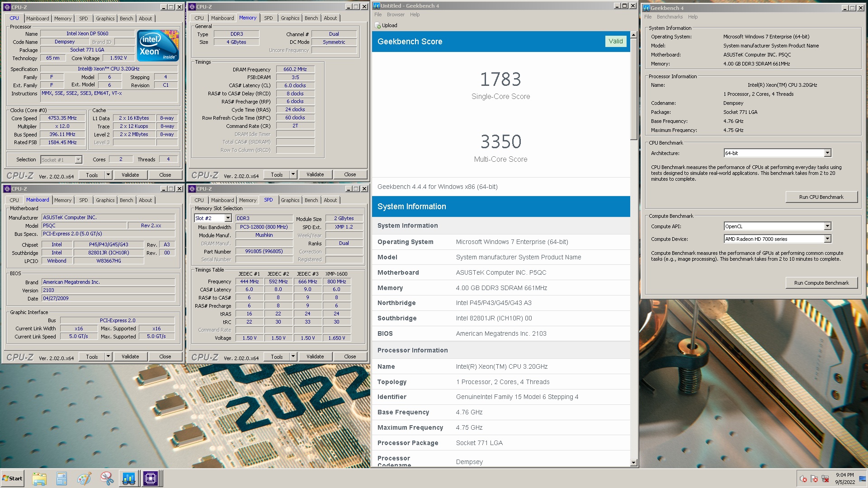Click Core Voltage 1.592 V value
This screenshot has width=868, height=488.
tap(118, 58)
